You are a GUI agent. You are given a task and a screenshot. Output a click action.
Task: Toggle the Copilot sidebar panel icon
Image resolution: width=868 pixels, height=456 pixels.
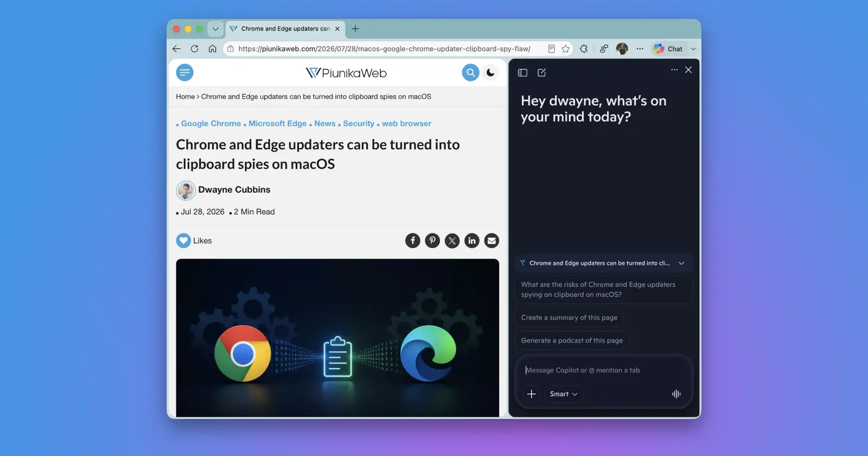[x=523, y=73]
